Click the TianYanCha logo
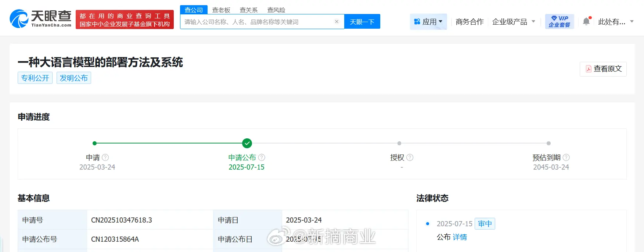The width and height of the screenshot is (644, 252). (x=40, y=19)
